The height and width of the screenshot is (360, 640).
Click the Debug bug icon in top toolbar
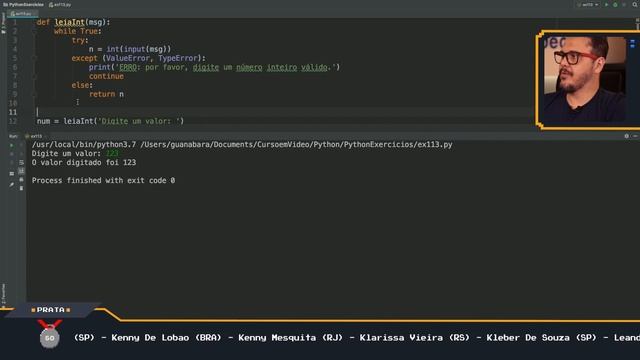click(615, 4)
